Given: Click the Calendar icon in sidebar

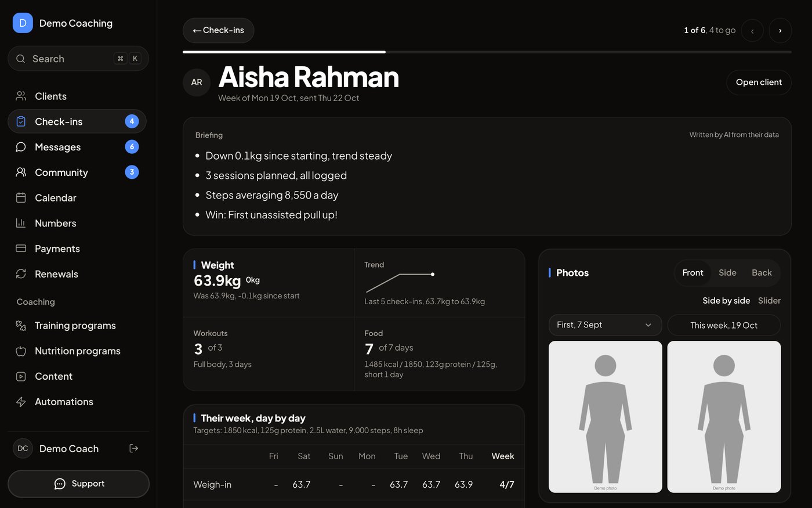Looking at the screenshot, I should 21,198.
